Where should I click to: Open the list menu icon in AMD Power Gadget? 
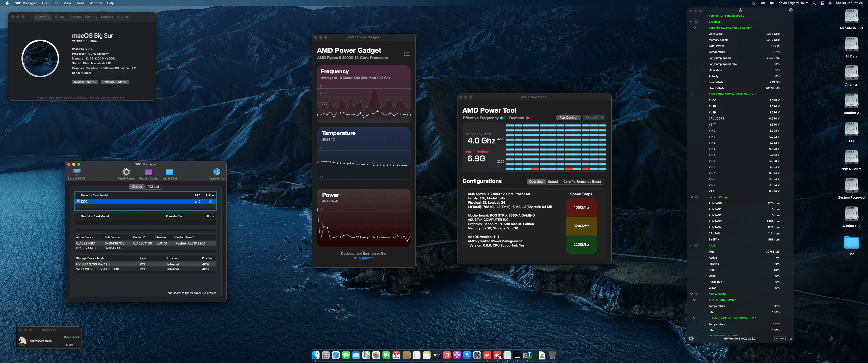click(x=407, y=54)
